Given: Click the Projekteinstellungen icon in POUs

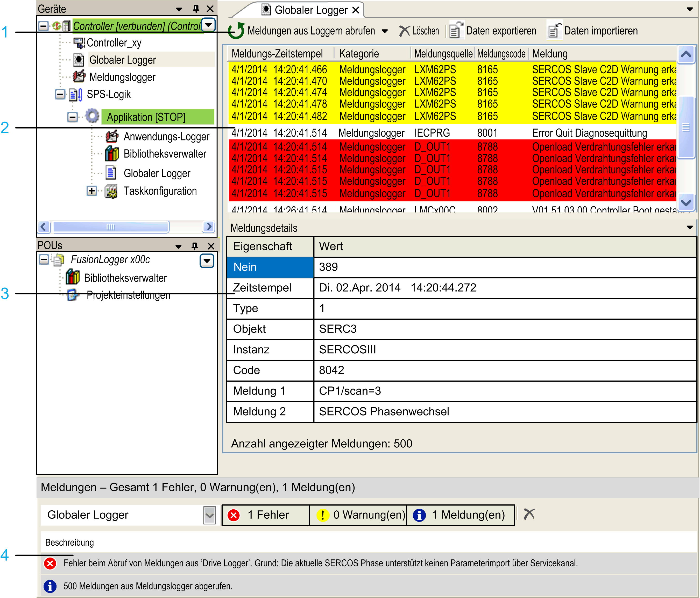Looking at the screenshot, I should point(73,295).
